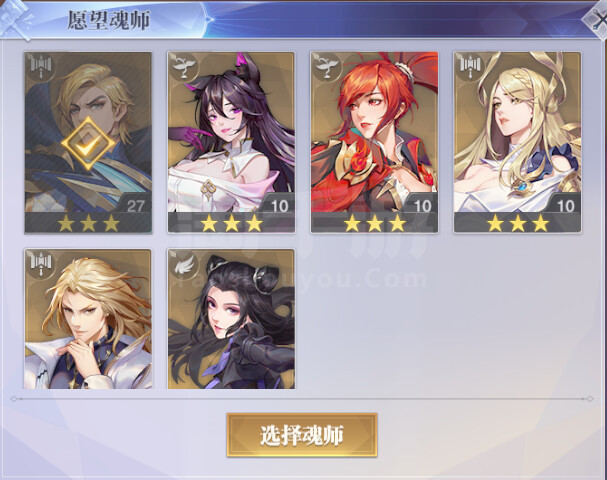Select the black-haired girl with hair buns
Screen dimensions: 607x480
[x=231, y=319]
